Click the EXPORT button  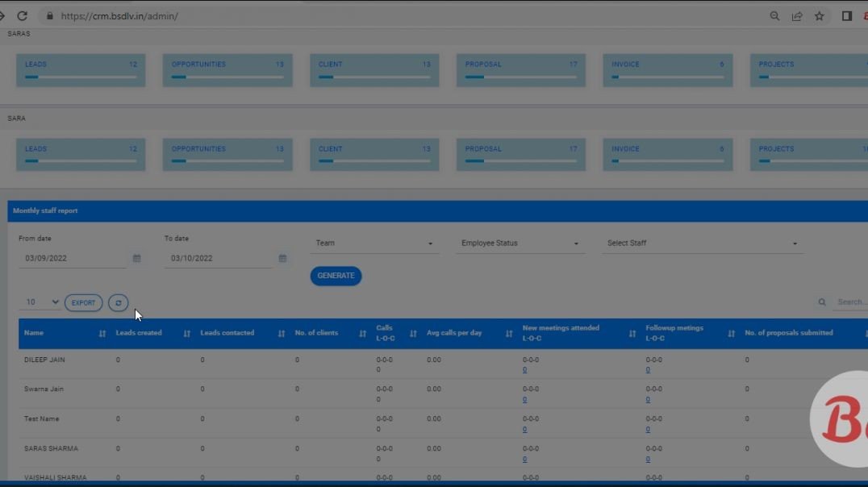(83, 302)
